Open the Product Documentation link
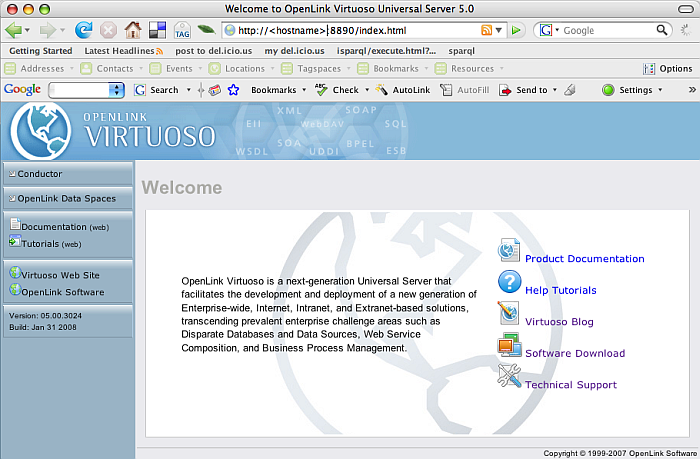Image resolution: width=700 pixels, height=459 pixels. coord(584,259)
